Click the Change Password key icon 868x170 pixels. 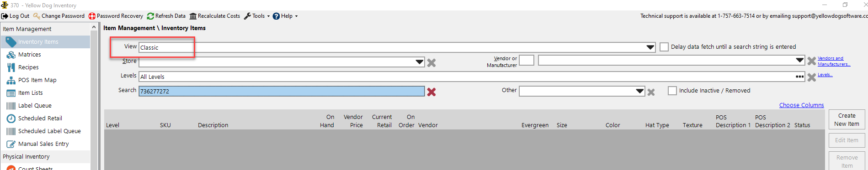37,16
